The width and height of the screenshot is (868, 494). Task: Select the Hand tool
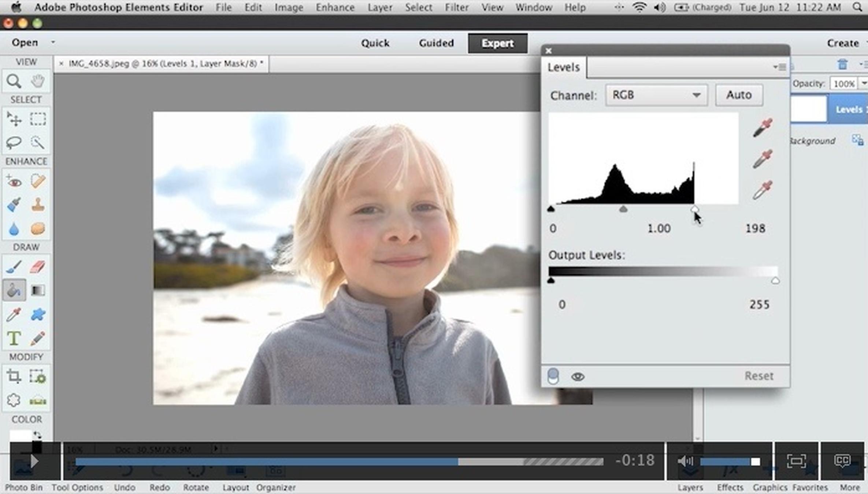(x=38, y=81)
